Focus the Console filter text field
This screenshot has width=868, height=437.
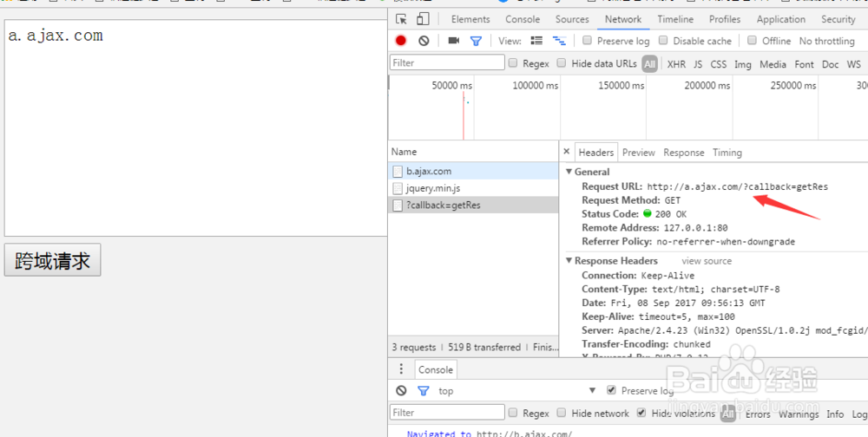click(447, 412)
